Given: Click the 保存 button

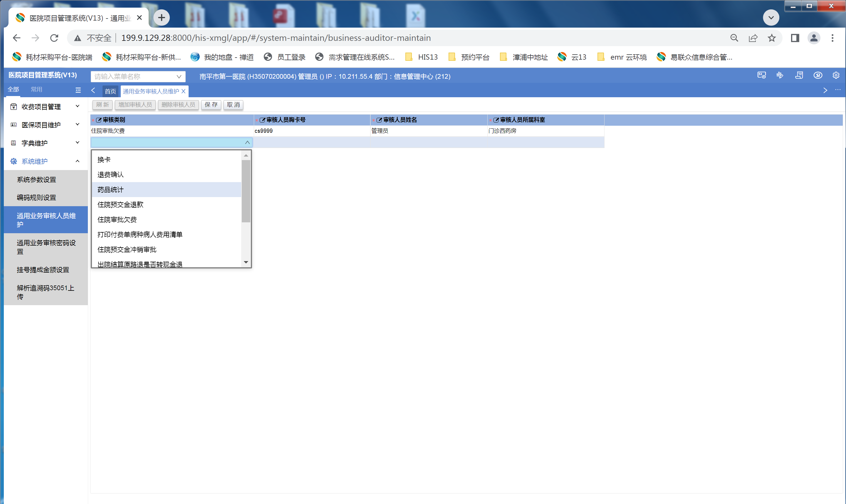Looking at the screenshot, I should click(x=211, y=105).
